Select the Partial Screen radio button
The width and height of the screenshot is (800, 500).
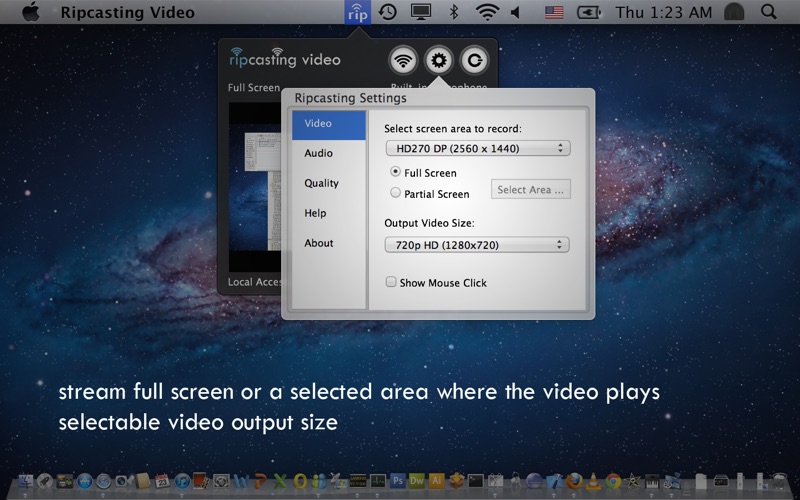tap(395, 193)
